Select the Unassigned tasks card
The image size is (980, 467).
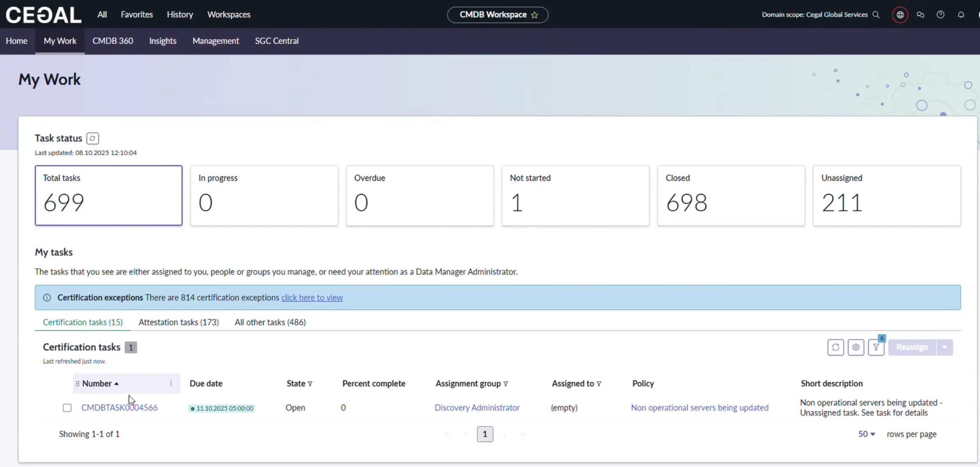point(886,195)
